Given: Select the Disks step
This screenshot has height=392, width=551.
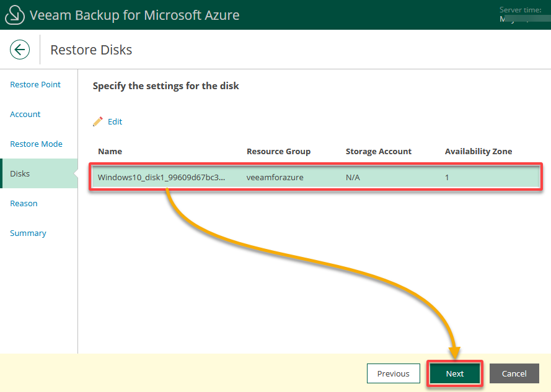Looking at the screenshot, I should click(x=39, y=173).
